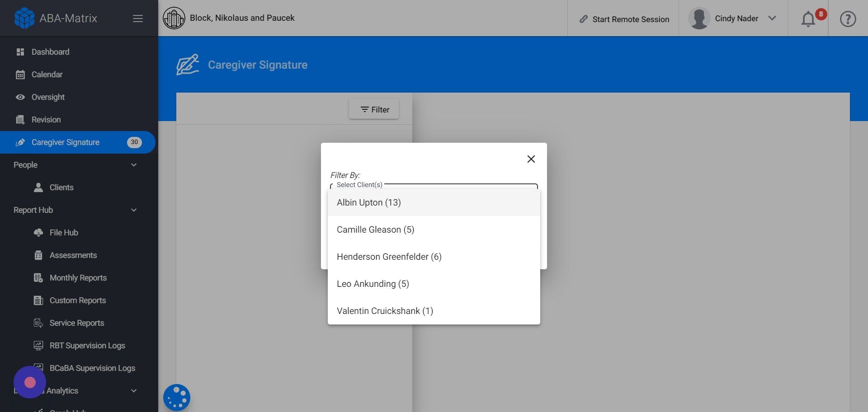Click the Filter button
This screenshot has height=412, width=868.
pyautogui.click(x=374, y=109)
